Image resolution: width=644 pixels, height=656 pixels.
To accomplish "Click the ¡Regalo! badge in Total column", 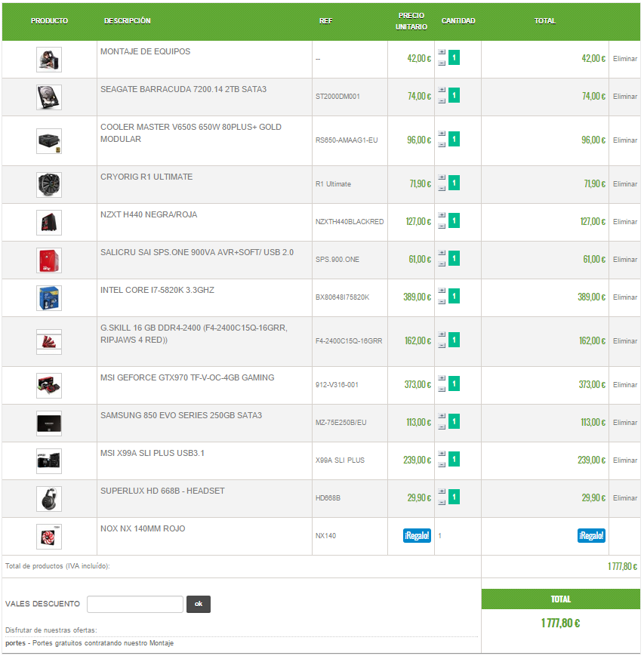I will pos(591,535).
